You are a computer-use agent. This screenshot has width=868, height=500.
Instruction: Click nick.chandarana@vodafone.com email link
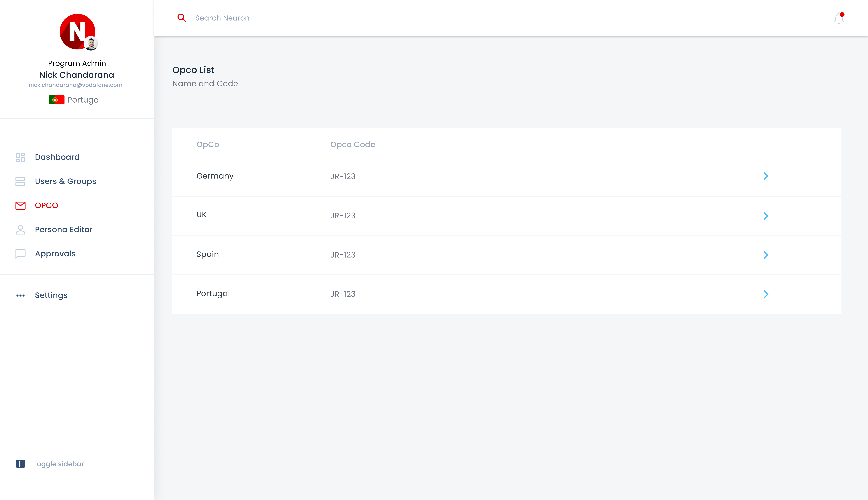(75, 85)
